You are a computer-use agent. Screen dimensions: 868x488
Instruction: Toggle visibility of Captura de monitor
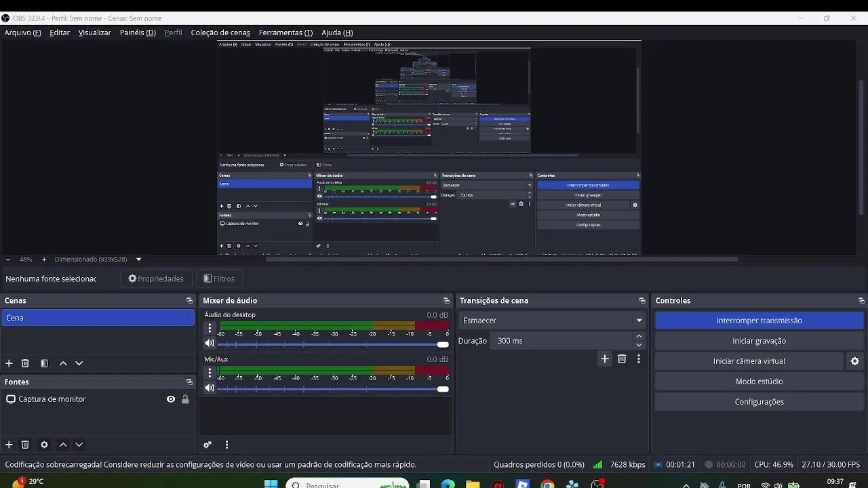pos(171,399)
